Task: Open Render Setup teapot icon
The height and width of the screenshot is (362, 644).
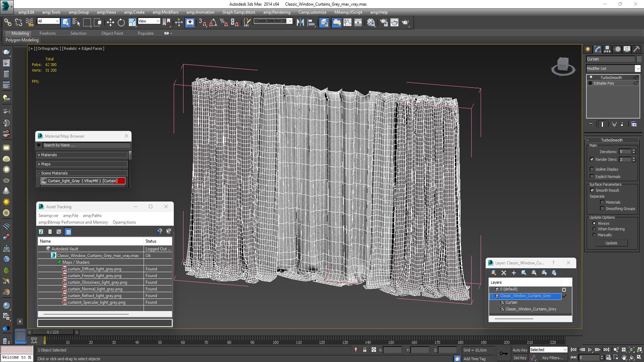Action: click(x=384, y=22)
